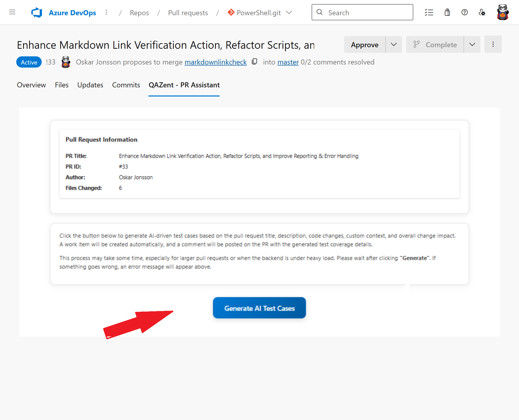This screenshot has height=420, width=519.
Task: Click the Generate AI Test Cases button
Action: tap(259, 308)
